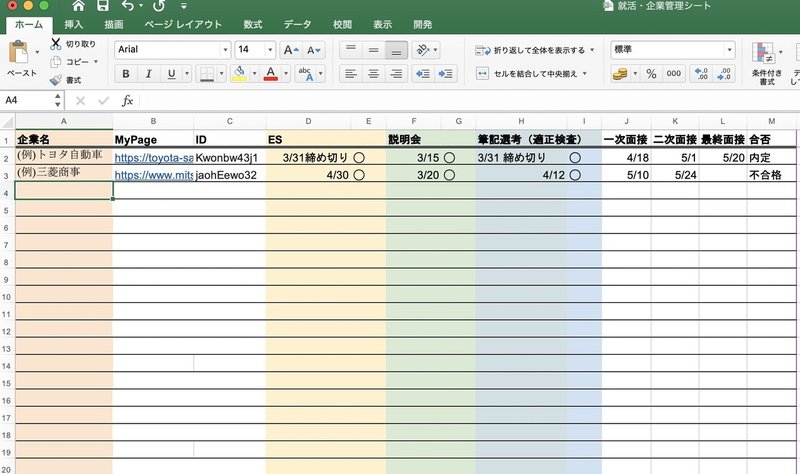Redo the last action
This screenshot has height=474, width=800.
coord(159,6)
